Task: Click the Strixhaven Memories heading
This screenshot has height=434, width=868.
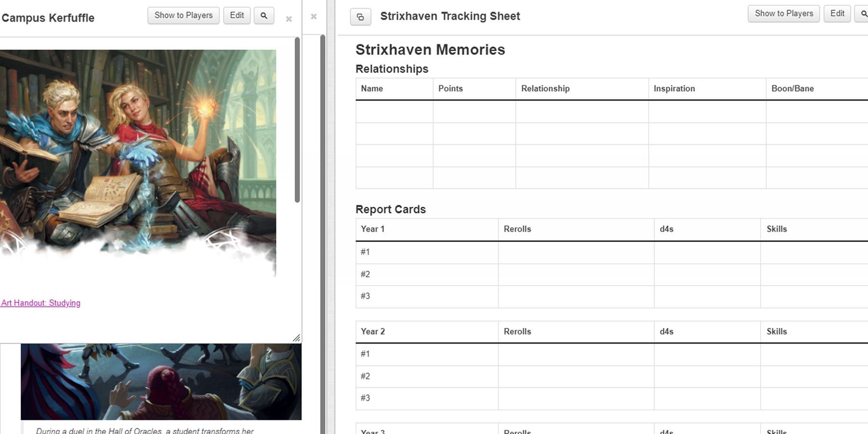Action: pos(430,50)
